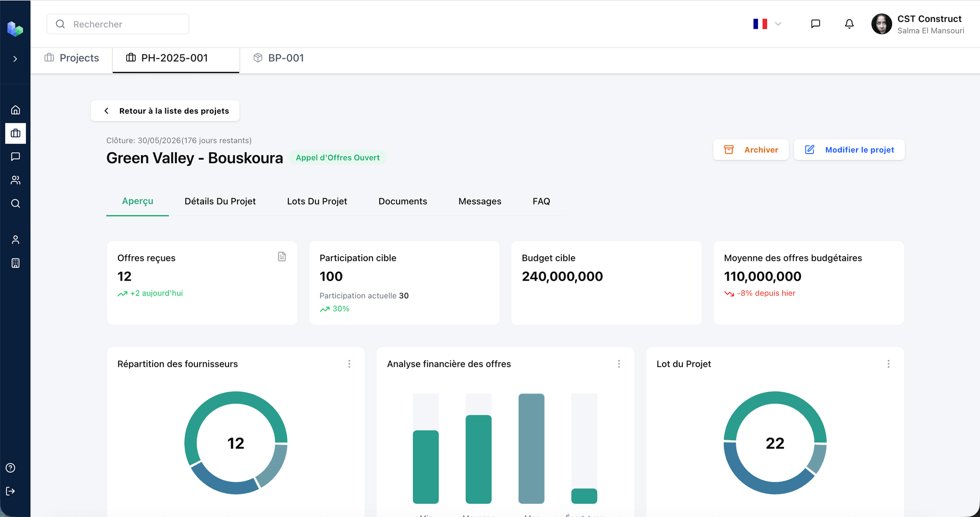Expand the collapsed sidebar with the chevron
Viewport: 980px width, 517px height.
point(15,59)
